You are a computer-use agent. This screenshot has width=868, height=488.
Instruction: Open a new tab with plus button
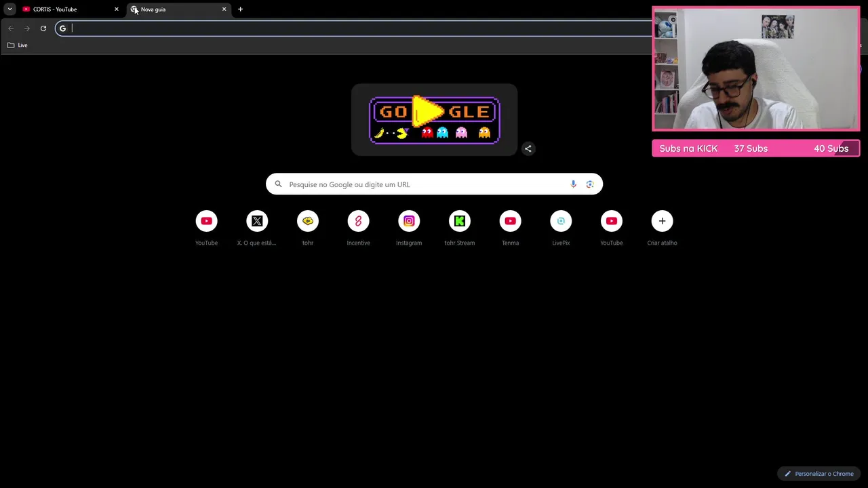pos(240,9)
